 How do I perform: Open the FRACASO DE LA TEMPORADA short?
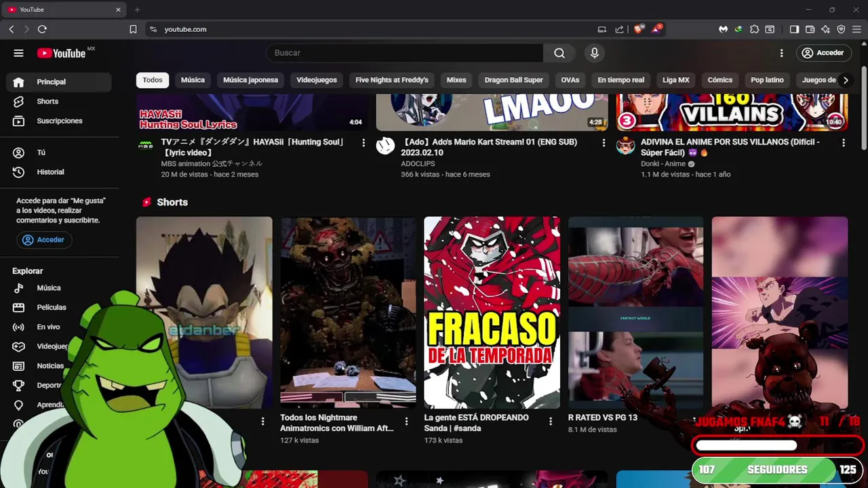pos(492,312)
